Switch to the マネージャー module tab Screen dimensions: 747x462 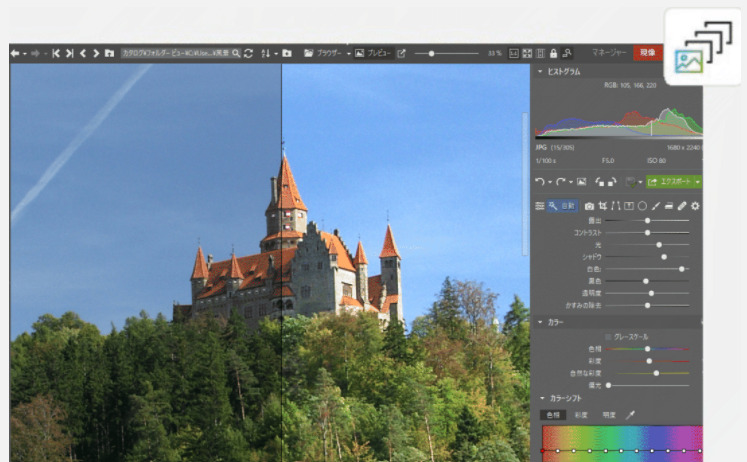pyautogui.click(x=608, y=52)
